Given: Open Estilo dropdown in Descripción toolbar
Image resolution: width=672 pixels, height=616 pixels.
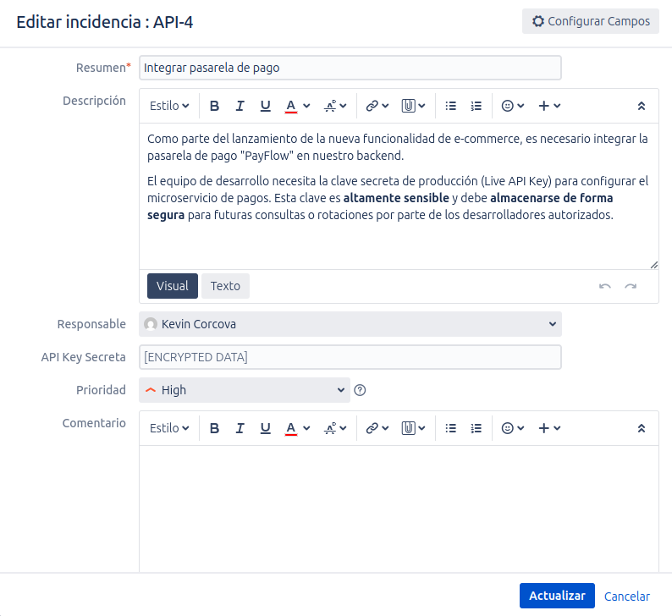Looking at the screenshot, I should click(x=169, y=106).
